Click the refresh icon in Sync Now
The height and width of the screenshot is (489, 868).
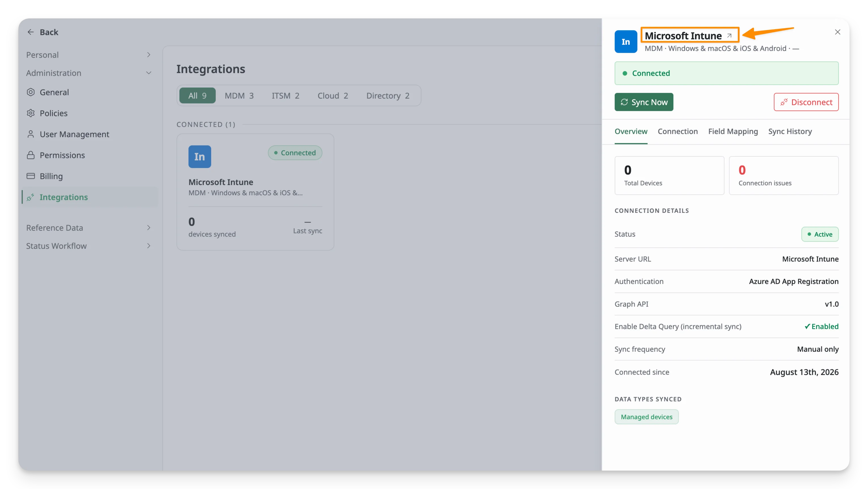tap(624, 102)
